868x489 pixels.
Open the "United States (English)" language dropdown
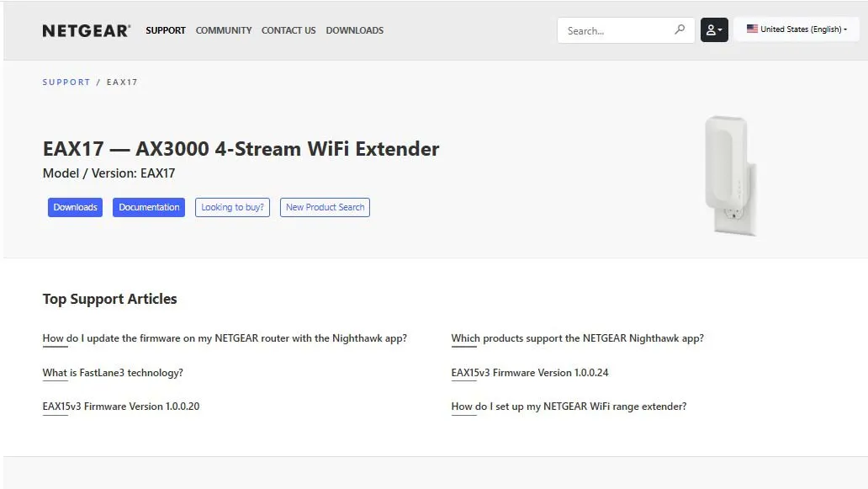[795, 28]
